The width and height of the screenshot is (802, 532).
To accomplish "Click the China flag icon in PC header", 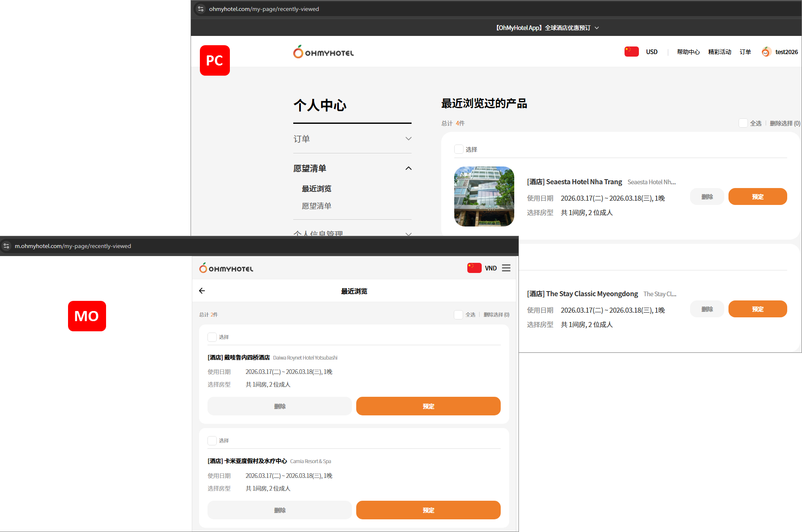I will [631, 52].
